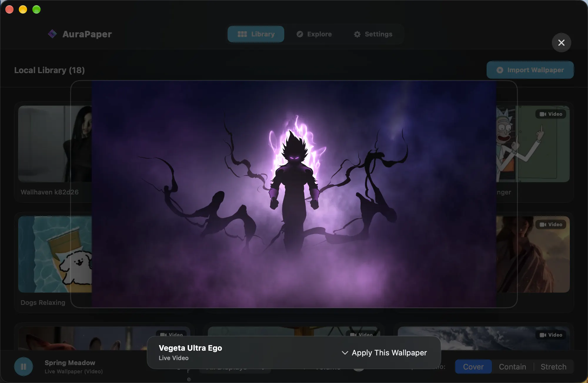Click the yellow minimize window button

pos(23,9)
